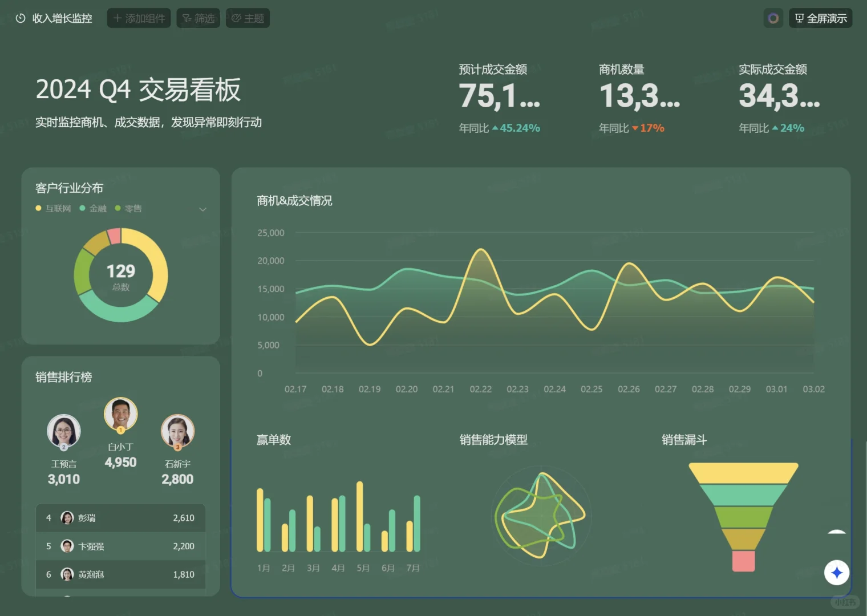Select the 卞强强 leaderboard row avatar

67,546
